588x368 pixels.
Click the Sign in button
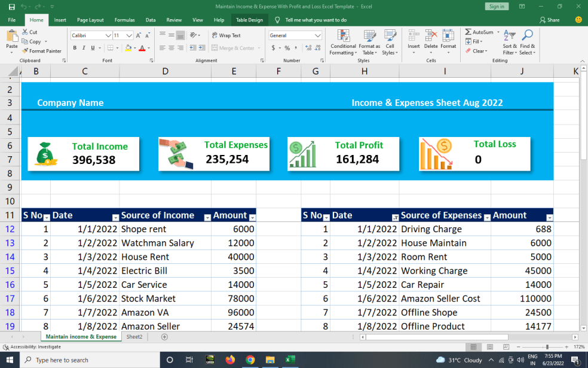point(497,6)
